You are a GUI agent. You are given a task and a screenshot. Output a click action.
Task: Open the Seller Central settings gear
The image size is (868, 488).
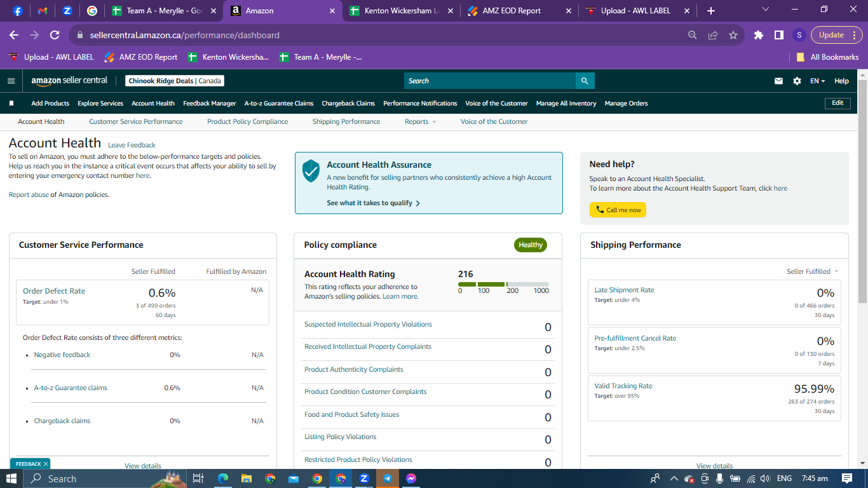point(797,81)
